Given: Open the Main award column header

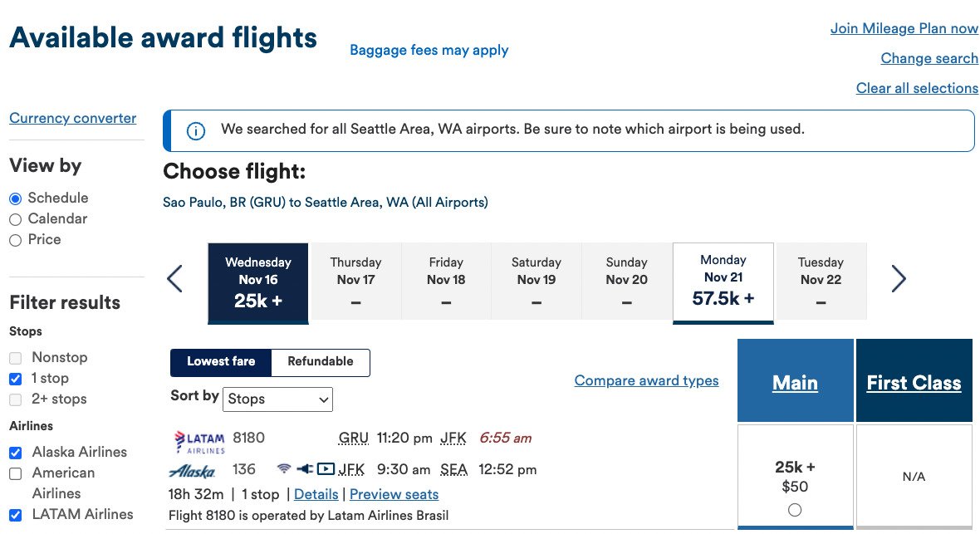Looking at the screenshot, I should [x=795, y=383].
